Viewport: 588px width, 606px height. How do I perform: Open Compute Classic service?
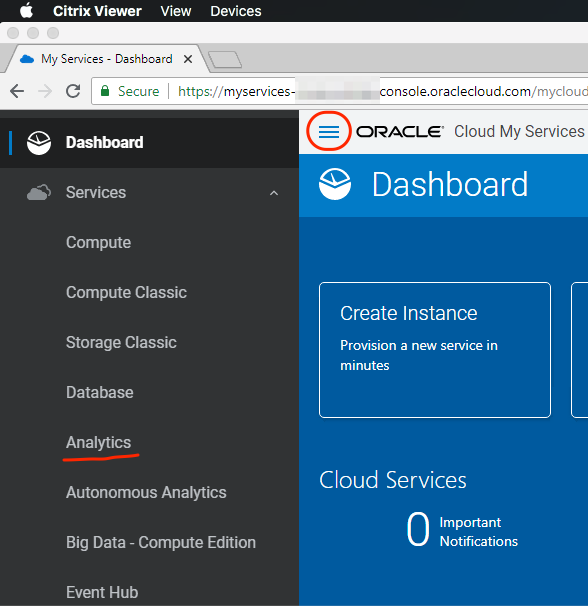pos(126,292)
